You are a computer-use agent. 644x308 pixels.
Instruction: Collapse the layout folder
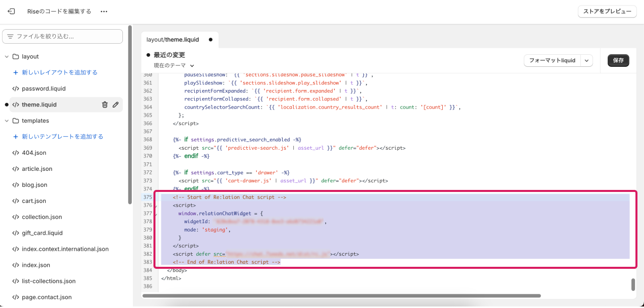click(x=7, y=57)
